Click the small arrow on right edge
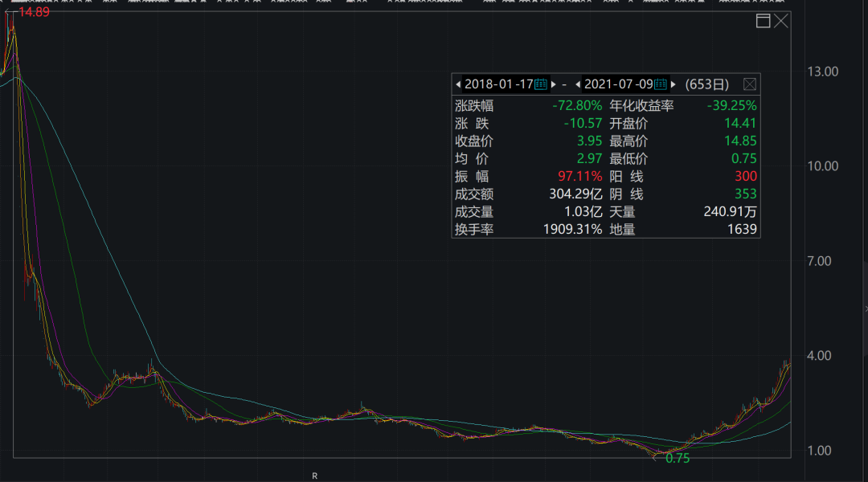Viewport: 868px width, 482px height. 865,308
